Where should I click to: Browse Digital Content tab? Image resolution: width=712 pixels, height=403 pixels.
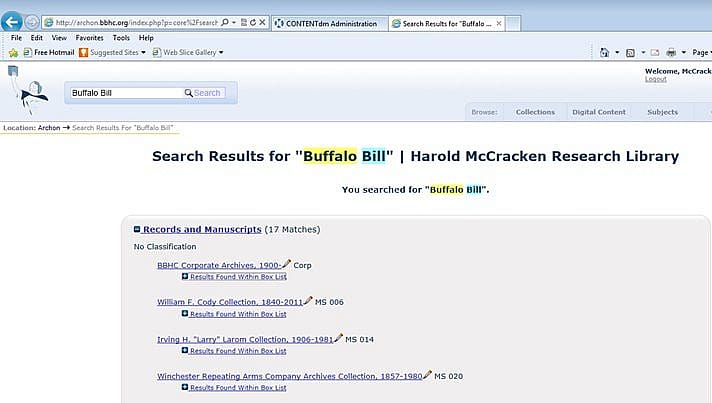pyautogui.click(x=598, y=112)
